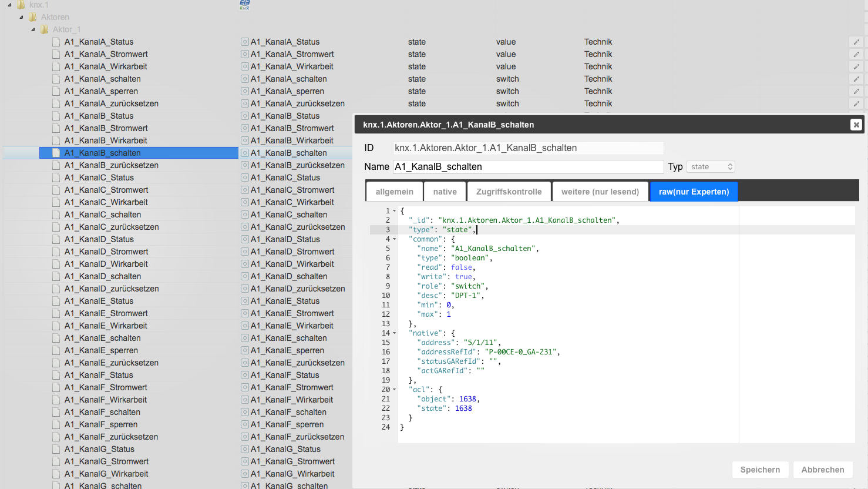Switch to the allgemein tab
The width and height of the screenshot is (868, 489).
coord(394,192)
